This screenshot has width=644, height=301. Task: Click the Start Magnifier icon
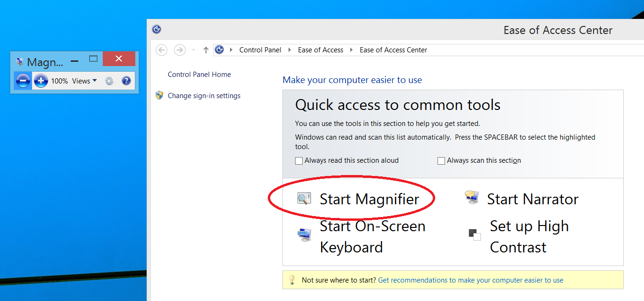pyautogui.click(x=304, y=199)
